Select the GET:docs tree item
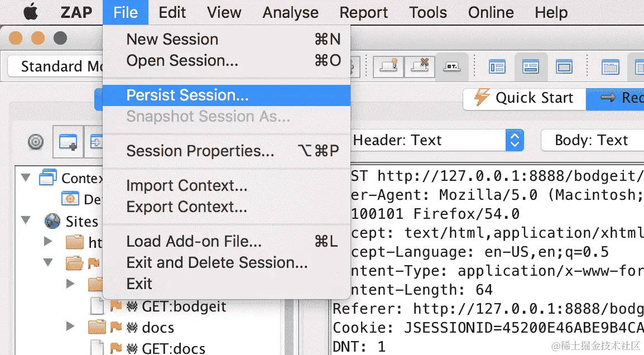 pos(174,348)
